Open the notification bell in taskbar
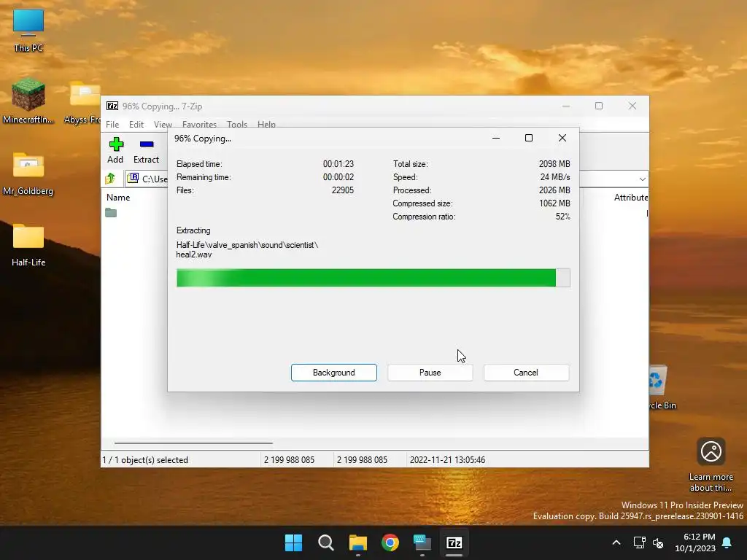 tap(727, 542)
